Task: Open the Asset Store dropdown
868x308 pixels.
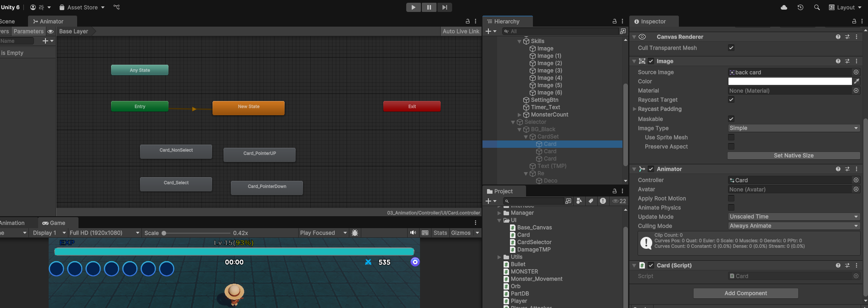Action: point(82,7)
